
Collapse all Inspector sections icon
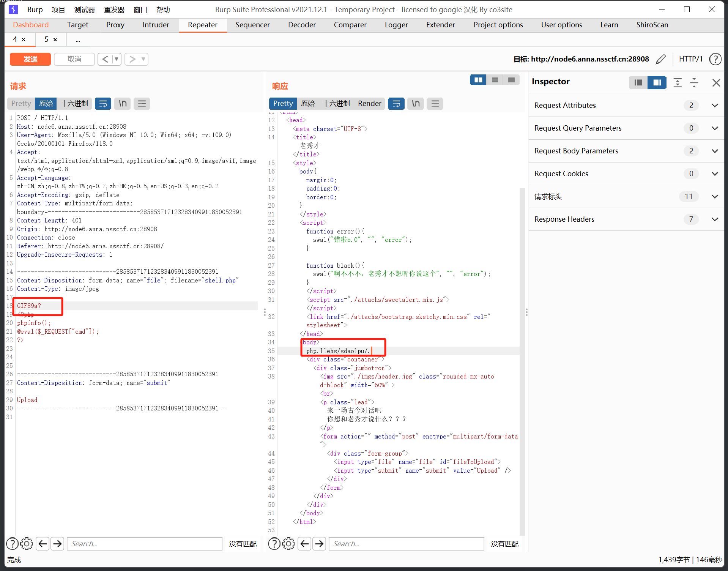[694, 82]
